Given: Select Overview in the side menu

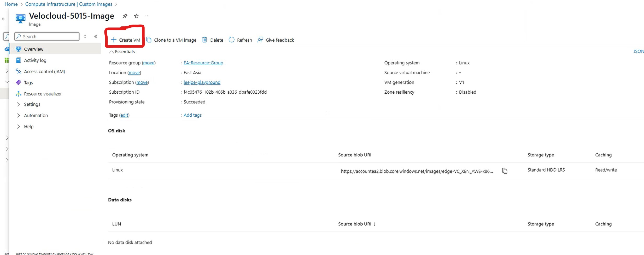Looking at the screenshot, I should [x=55, y=49].
